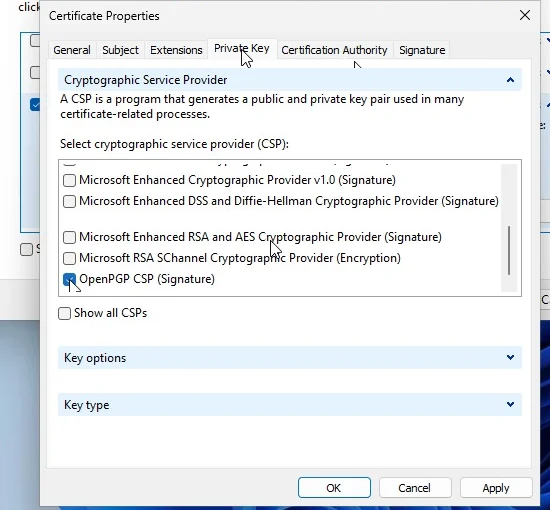Check Microsoft RSA SChannel Cryptographic Provider (Encryption)

pos(69,259)
